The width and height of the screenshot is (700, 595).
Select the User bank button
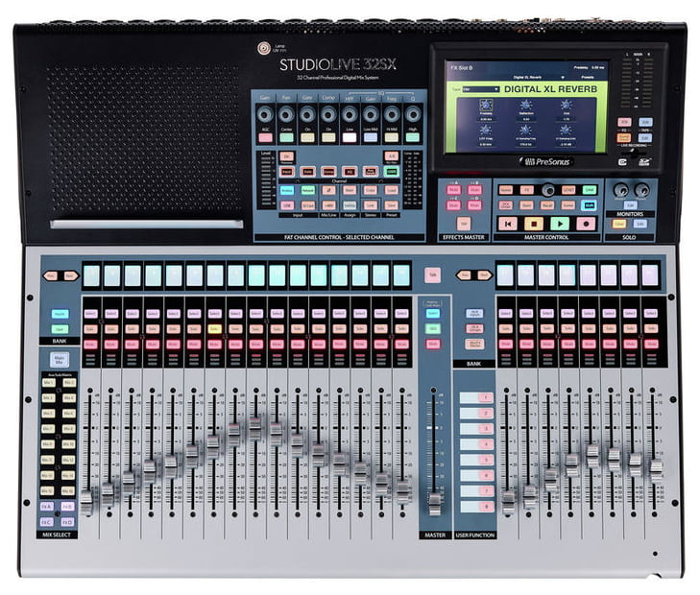tap(60, 329)
